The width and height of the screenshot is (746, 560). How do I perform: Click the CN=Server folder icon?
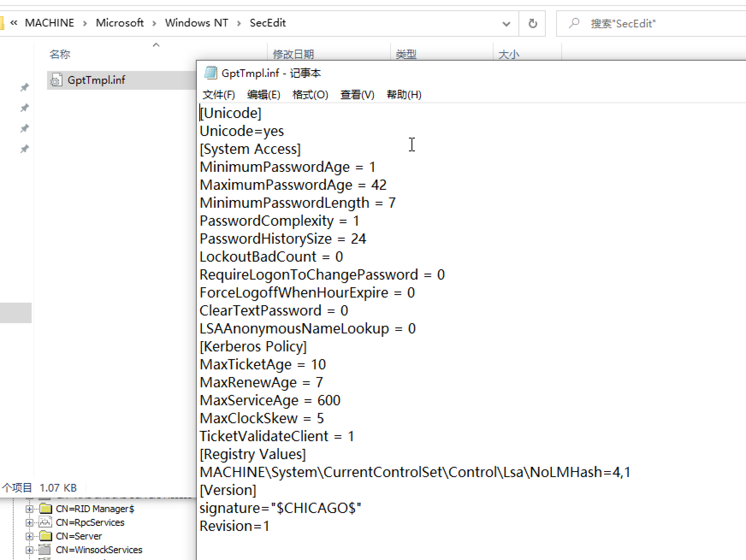point(45,536)
